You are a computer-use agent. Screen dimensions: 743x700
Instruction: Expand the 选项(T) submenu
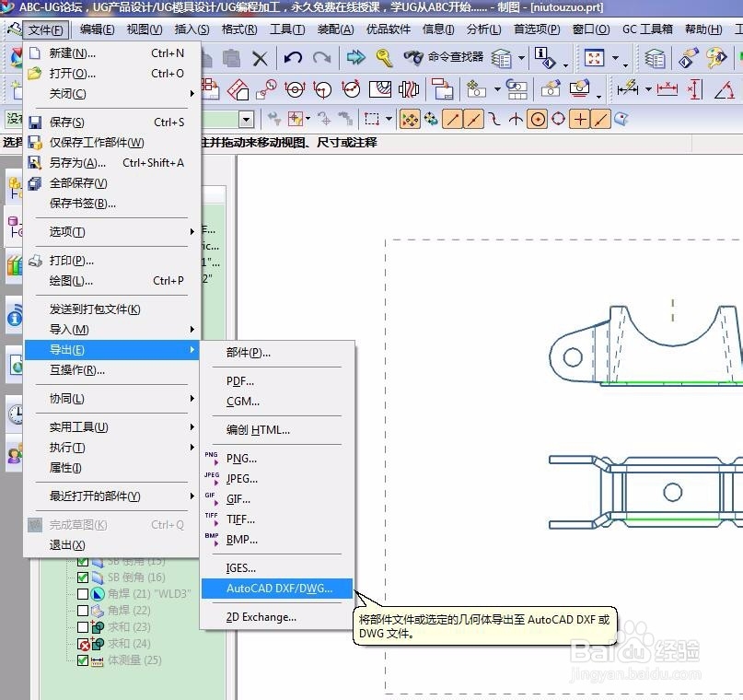111,232
